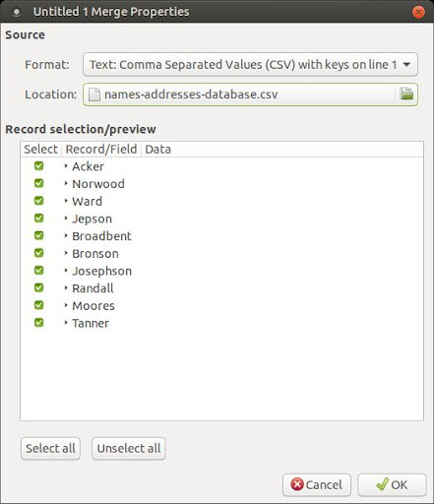Uncheck the Acker record checkbox
The image size is (434, 504).
(x=38, y=165)
